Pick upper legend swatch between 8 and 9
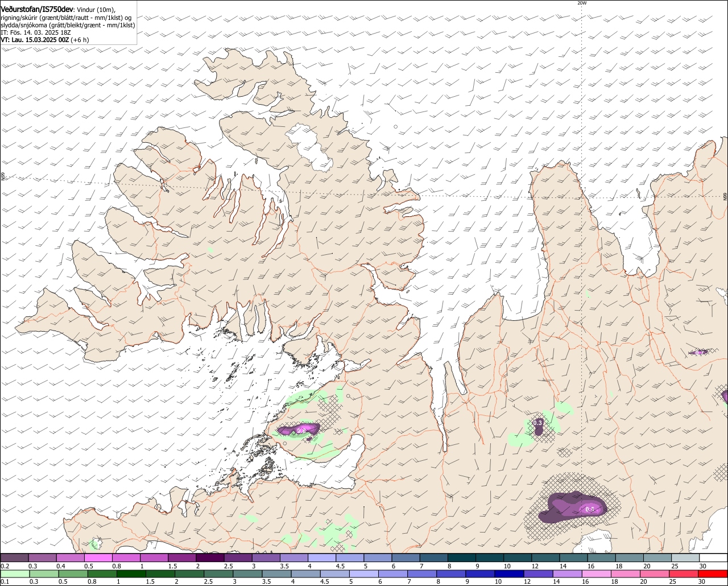Screen dimensions: 728x586 462,558
